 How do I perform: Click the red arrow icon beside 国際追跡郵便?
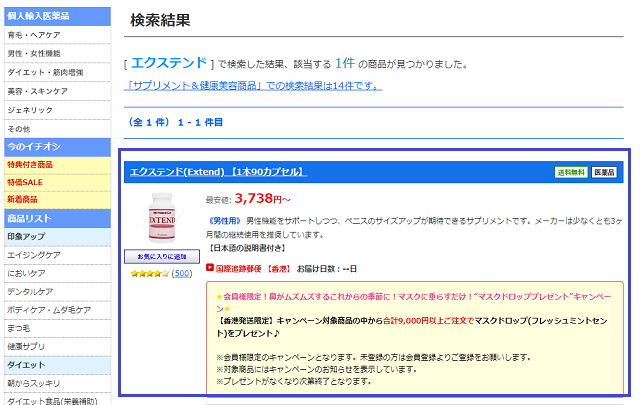click(210, 268)
